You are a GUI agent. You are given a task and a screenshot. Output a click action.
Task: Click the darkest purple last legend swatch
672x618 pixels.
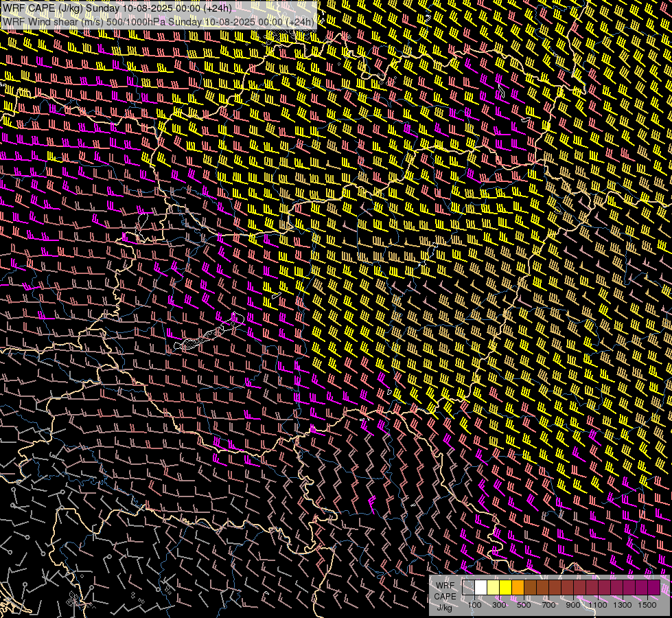click(x=653, y=588)
